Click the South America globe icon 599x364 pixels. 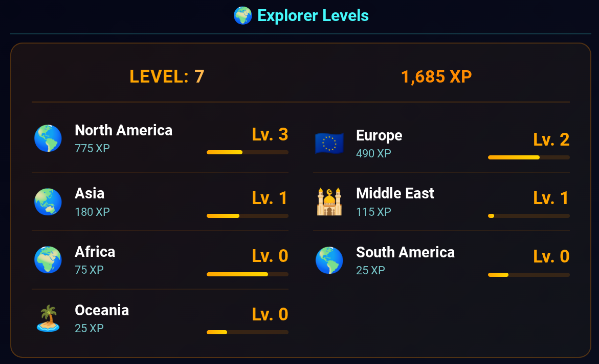click(329, 260)
